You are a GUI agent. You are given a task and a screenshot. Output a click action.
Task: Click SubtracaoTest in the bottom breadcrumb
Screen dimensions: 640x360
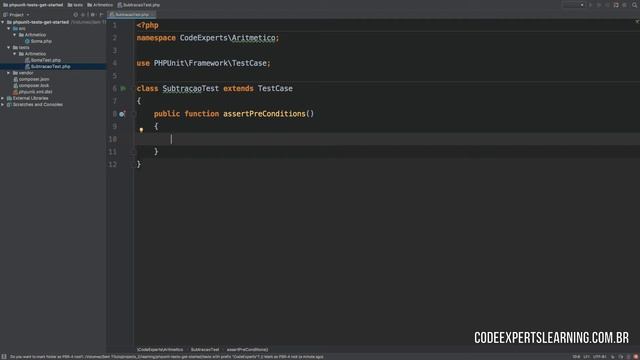point(205,350)
